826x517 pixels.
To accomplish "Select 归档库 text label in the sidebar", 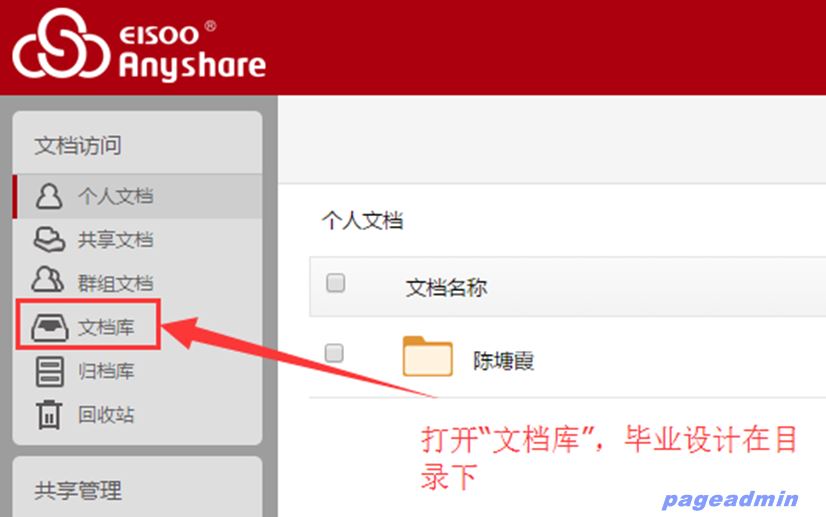I will (106, 371).
